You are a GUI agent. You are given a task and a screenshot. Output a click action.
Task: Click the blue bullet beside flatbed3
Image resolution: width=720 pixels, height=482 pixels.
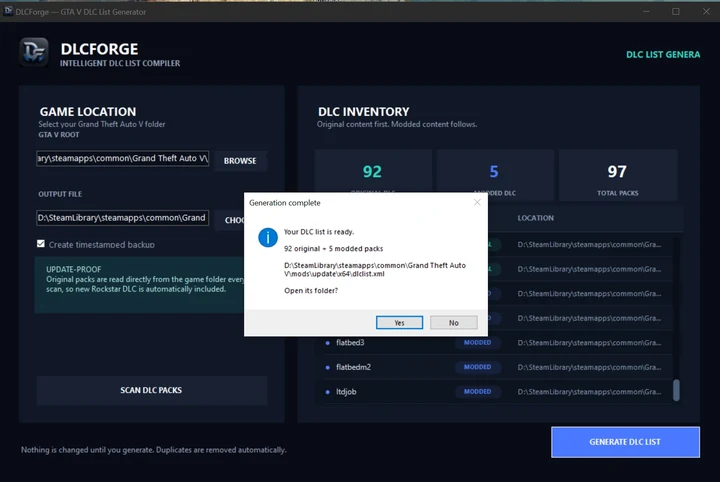click(x=327, y=343)
